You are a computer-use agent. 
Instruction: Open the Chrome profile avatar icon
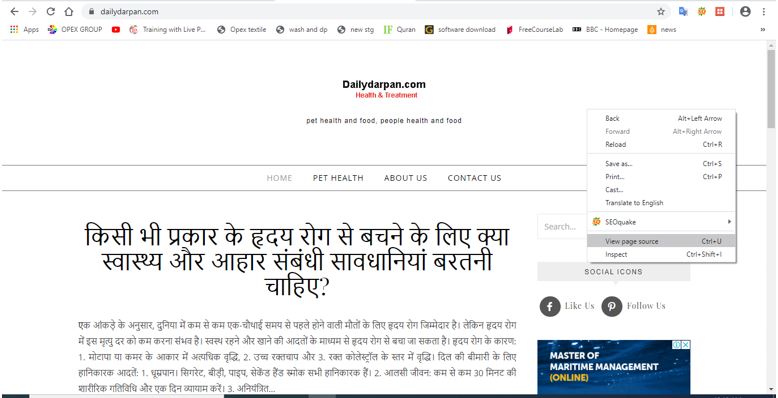tap(745, 11)
